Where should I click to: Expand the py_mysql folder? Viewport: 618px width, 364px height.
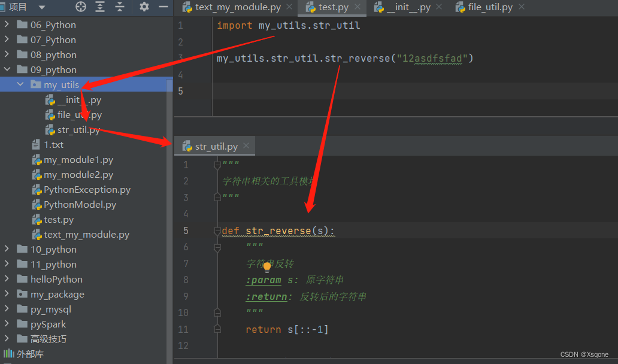pyautogui.click(x=7, y=309)
